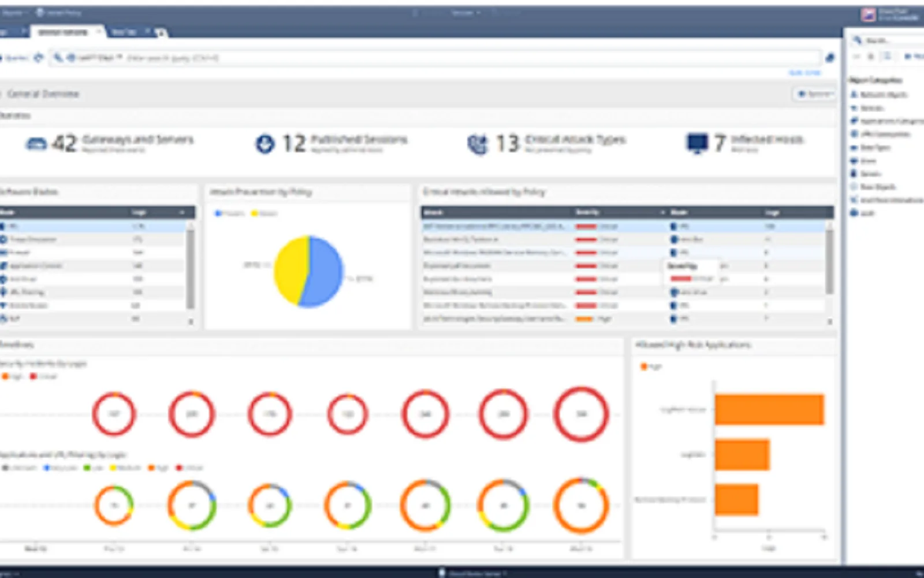Click the Install Policy icon in the top bar
This screenshot has width=924, height=578.
[x=40, y=12]
